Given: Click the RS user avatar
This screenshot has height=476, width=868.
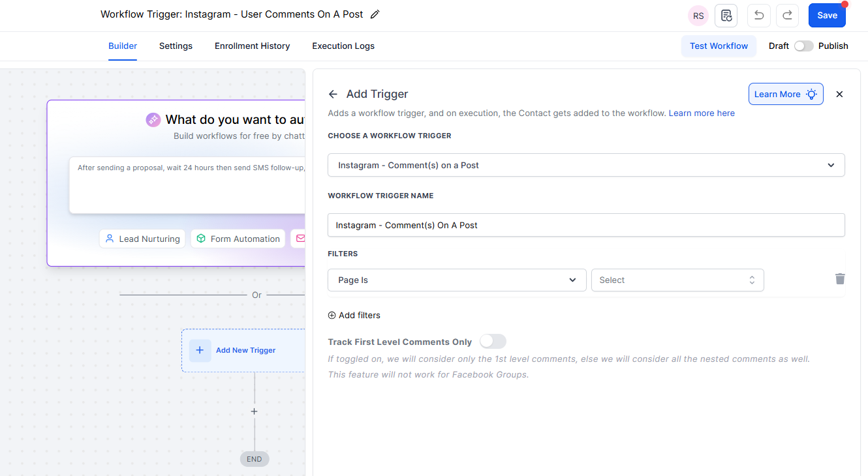Looking at the screenshot, I should pos(698,16).
